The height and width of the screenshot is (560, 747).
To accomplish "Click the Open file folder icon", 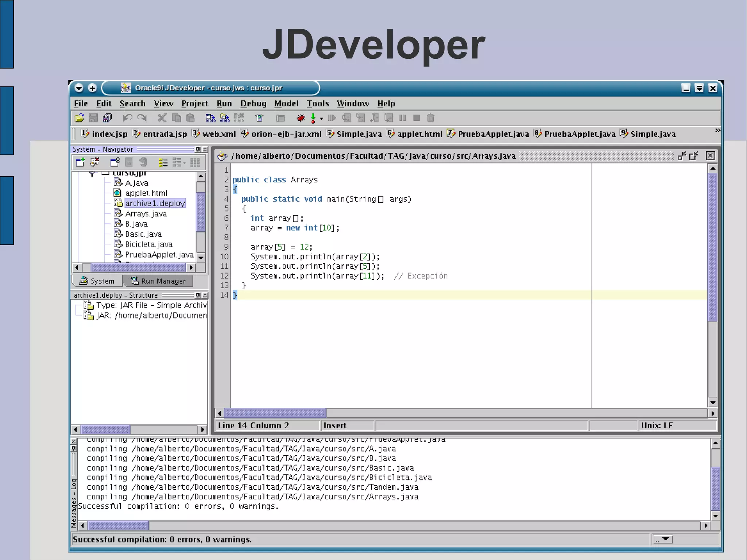I will pos(79,118).
